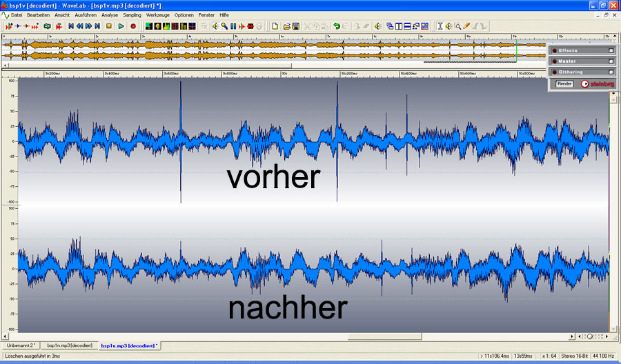This screenshot has height=364, width=621.
Task: Click the Fast-forward double-arrow icon
Action: click(88, 26)
